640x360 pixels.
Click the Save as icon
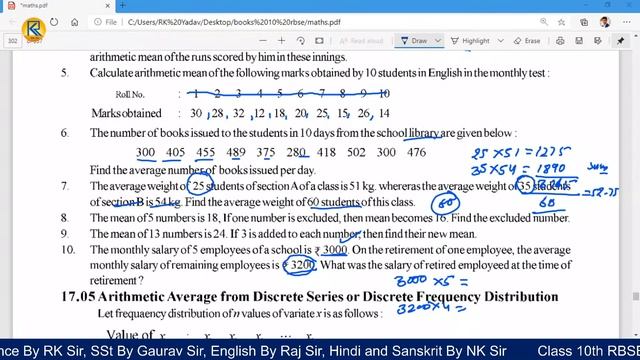click(598, 41)
